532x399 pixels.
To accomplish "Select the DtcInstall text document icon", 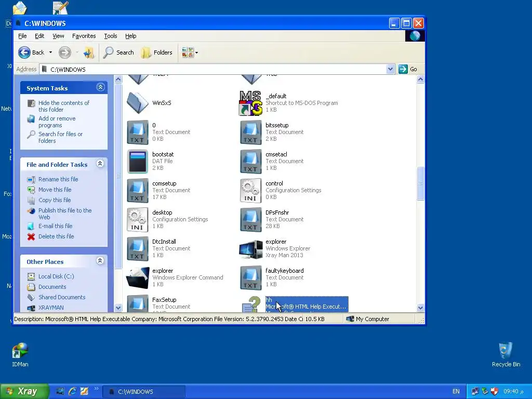I will pyautogui.click(x=137, y=249).
